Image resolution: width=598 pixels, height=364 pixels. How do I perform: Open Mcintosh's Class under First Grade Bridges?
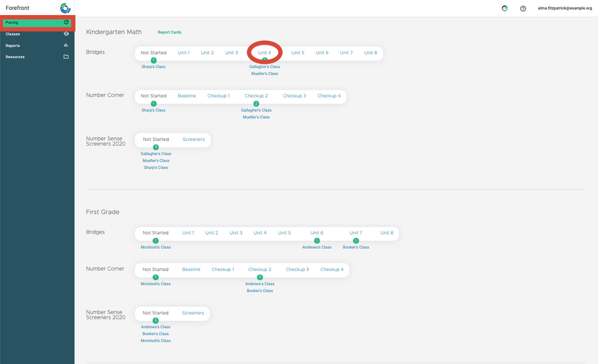(x=155, y=247)
